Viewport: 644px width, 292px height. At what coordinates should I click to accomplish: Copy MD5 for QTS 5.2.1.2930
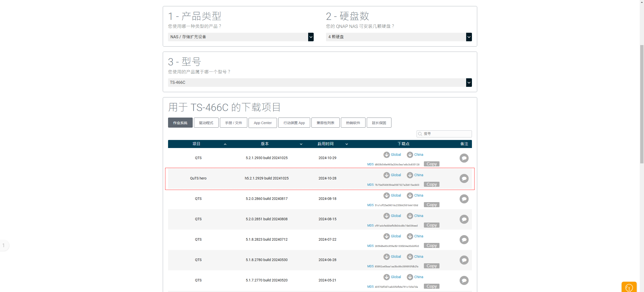(431, 164)
